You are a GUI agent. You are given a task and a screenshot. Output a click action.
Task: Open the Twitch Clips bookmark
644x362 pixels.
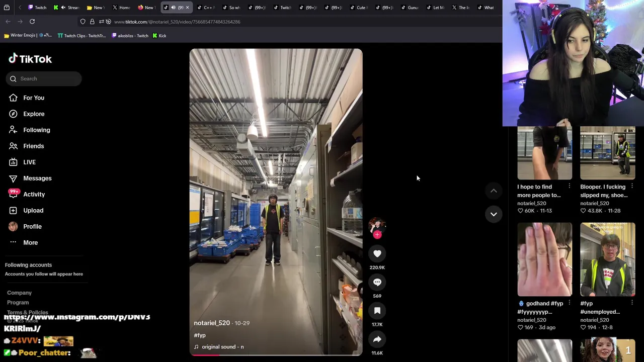[82, 36]
